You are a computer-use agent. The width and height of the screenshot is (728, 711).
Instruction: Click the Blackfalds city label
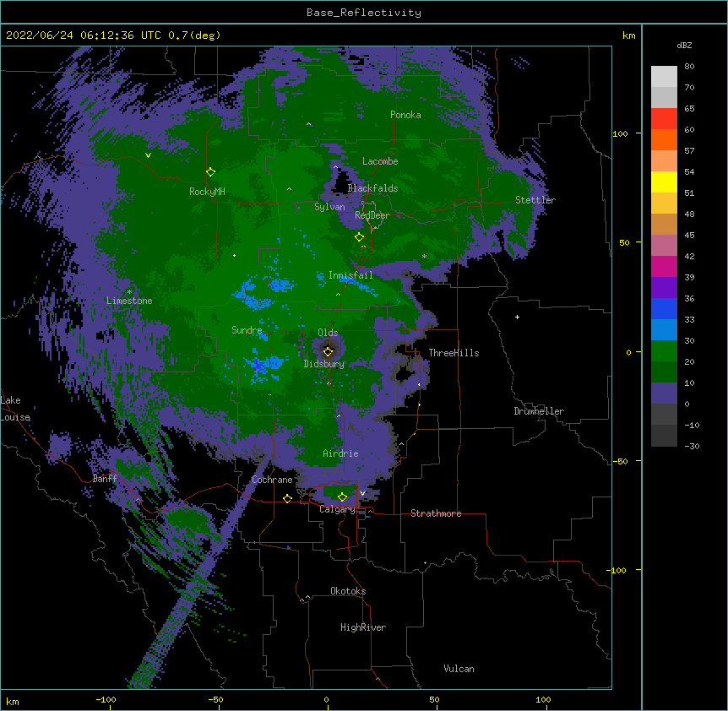[372, 188]
